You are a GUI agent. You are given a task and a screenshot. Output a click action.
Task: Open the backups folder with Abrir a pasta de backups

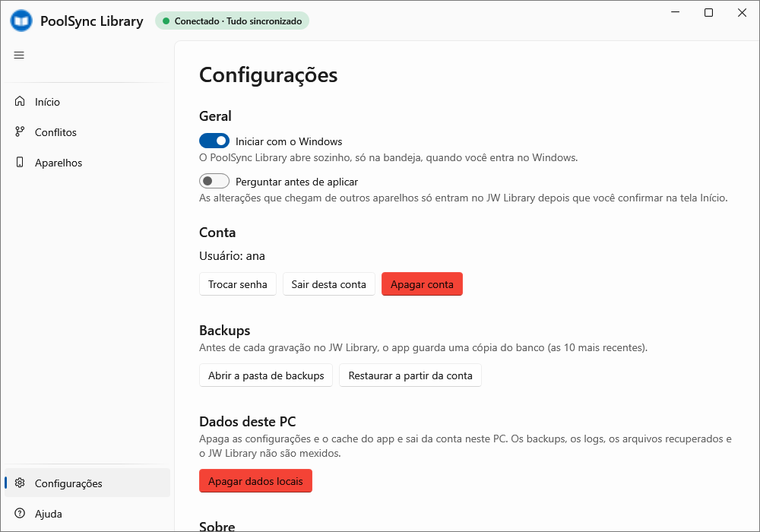pos(266,375)
